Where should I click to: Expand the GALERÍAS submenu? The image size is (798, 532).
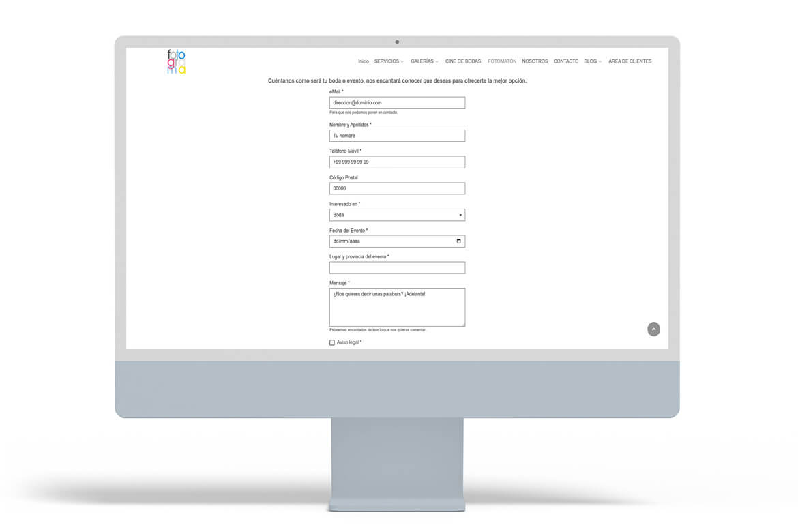[x=424, y=61]
